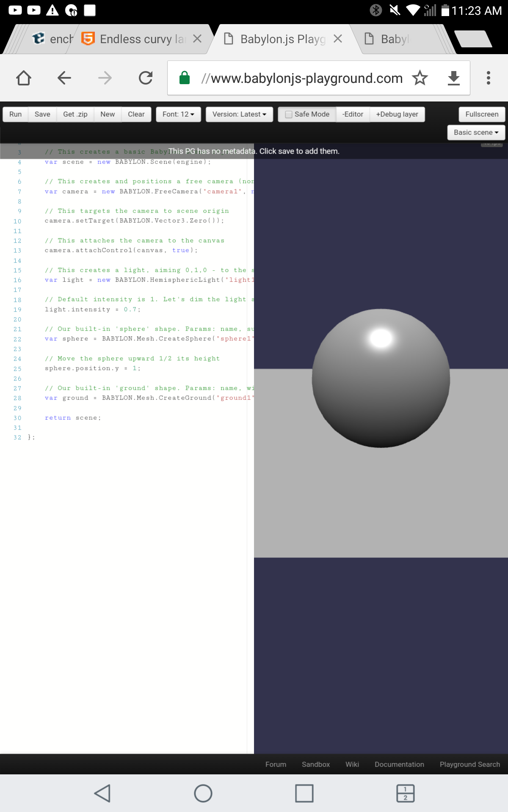
Task: Open the Font: 12 dropdown
Action: click(178, 114)
